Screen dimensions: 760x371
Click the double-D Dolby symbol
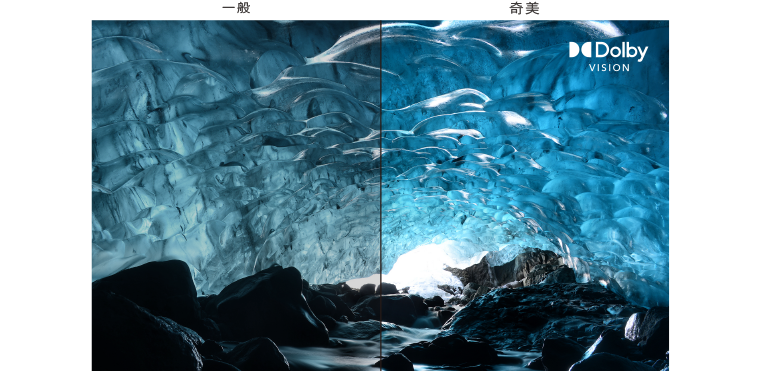pos(580,50)
